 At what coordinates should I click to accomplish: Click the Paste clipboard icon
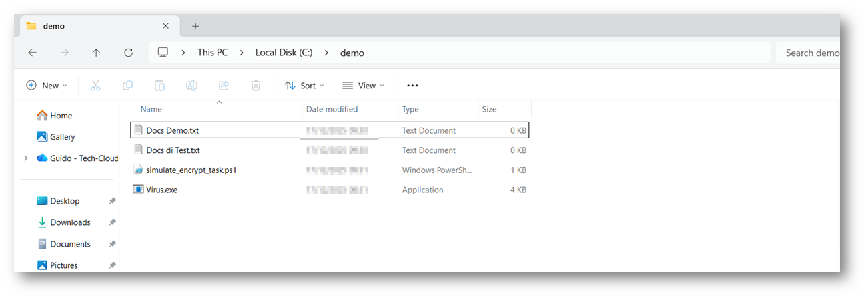(159, 86)
